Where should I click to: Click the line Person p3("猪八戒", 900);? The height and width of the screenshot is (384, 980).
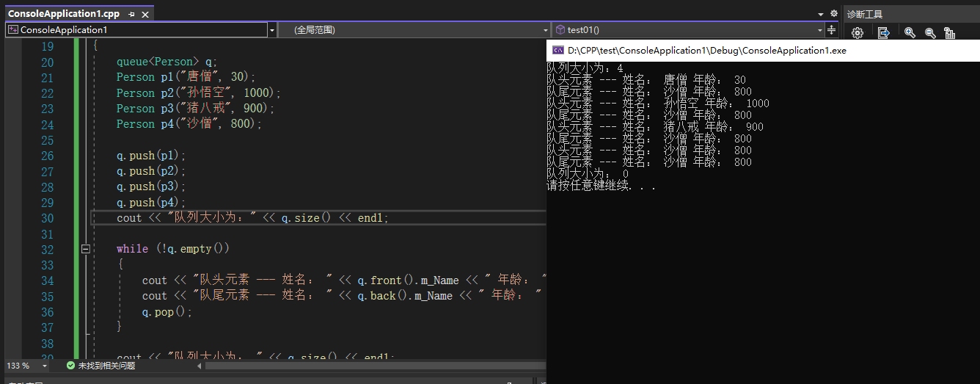pos(195,109)
